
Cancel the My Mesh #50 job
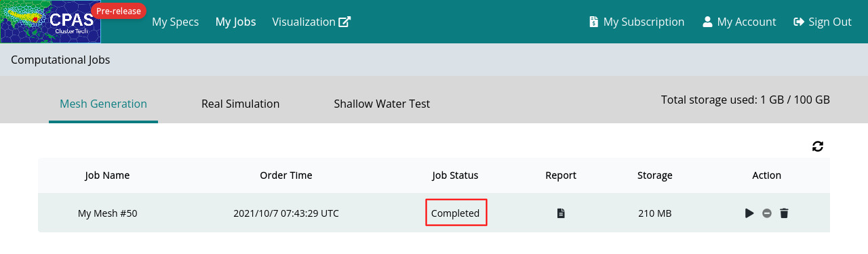[x=767, y=213]
